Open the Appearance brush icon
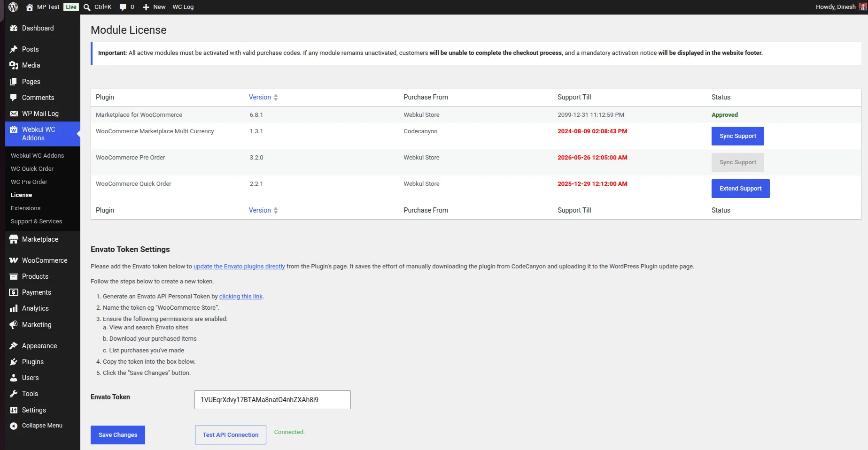 tap(14, 346)
